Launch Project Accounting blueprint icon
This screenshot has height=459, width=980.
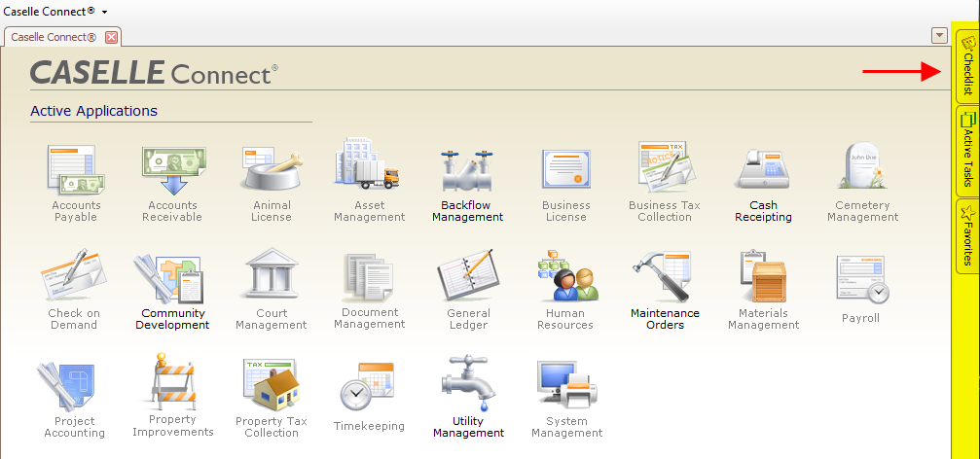65,387
